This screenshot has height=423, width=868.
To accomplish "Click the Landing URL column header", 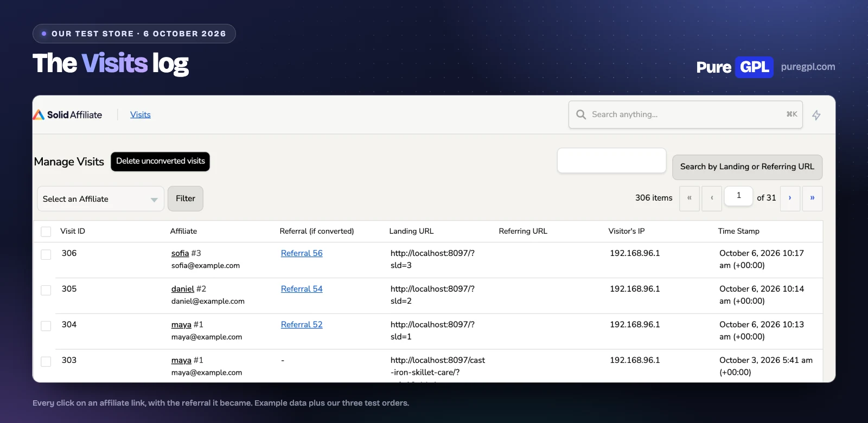I will click(411, 231).
